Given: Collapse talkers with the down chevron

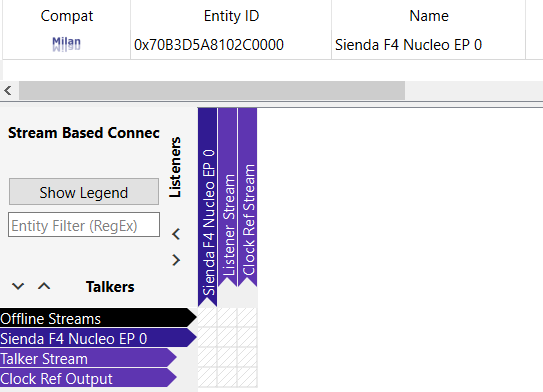Looking at the screenshot, I should 18,286.
